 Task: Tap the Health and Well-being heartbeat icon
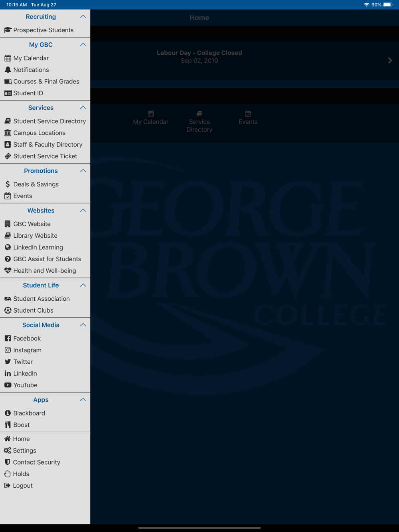[x=8, y=270]
